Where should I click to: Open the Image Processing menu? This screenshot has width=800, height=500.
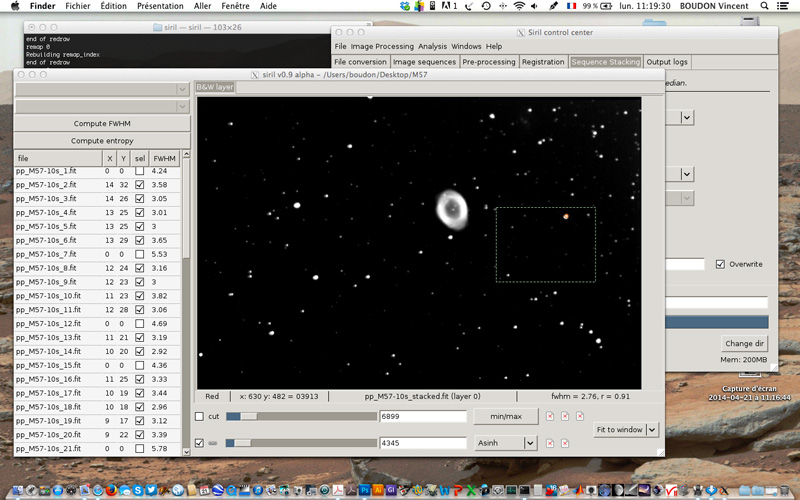coord(382,46)
